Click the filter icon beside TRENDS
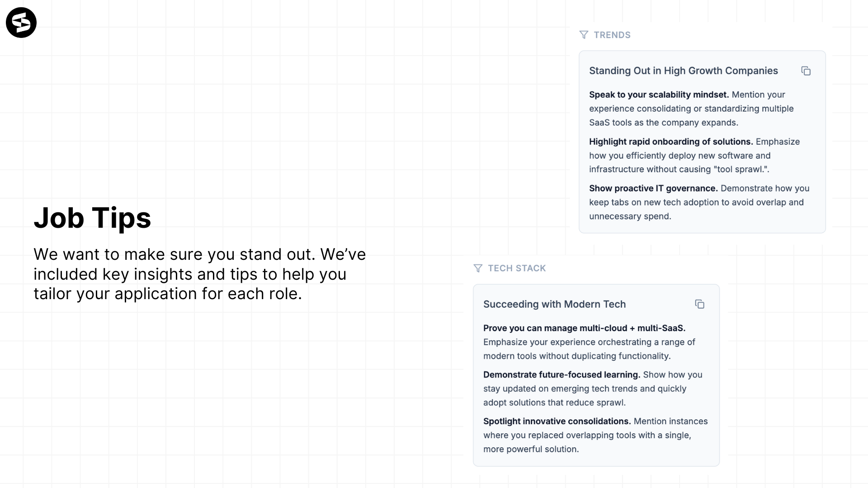The height and width of the screenshot is (488, 868). (584, 35)
